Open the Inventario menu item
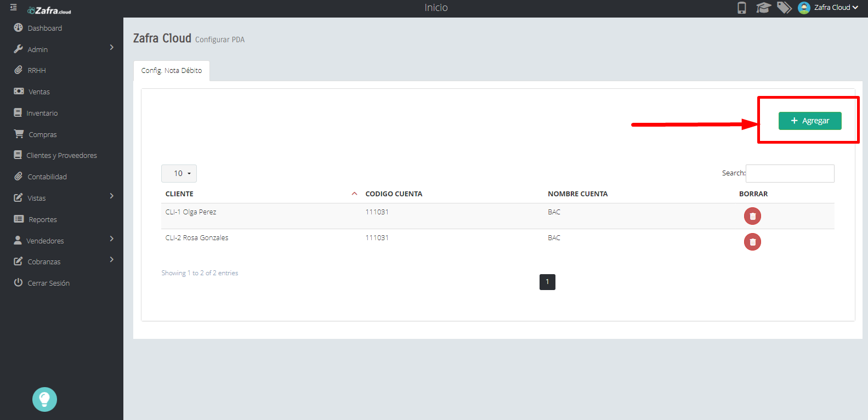Viewport: 868px width, 420px height. pyautogui.click(x=42, y=113)
